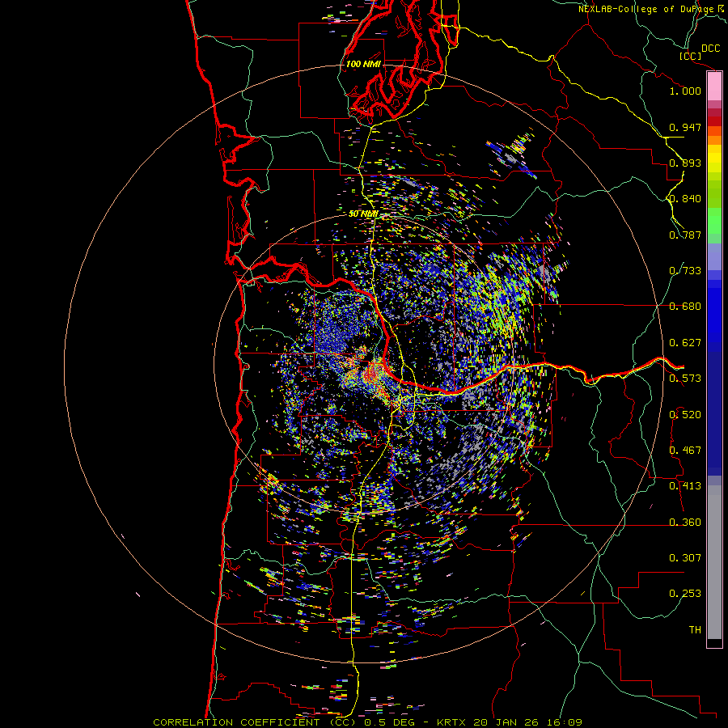Click the 0.520 colorbar value label
Screen dimensions: 728x728
coord(685,415)
